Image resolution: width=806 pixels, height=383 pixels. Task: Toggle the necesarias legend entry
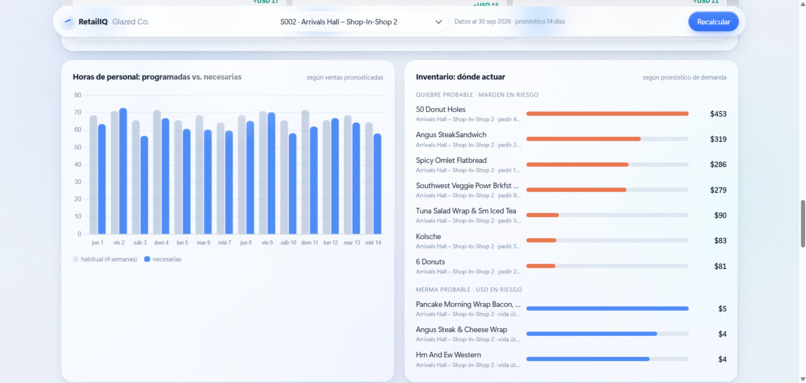pyautogui.click(x=163, y=259)
